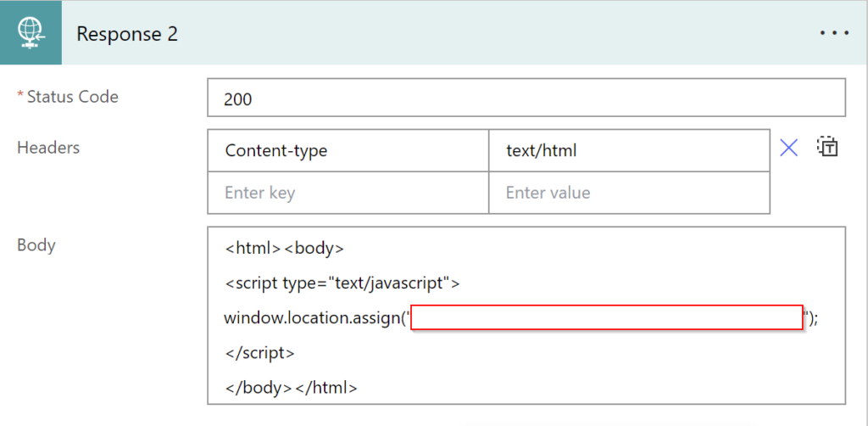Click the Content-type header key cell
Screen dimensions: 868x426
[348, 151]
